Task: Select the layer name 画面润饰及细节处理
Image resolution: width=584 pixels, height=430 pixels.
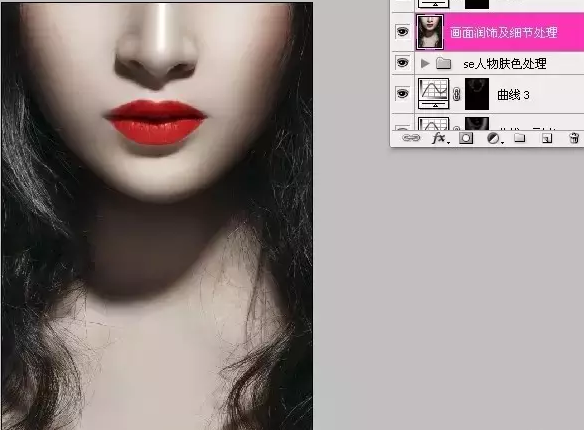Action: click(x=504, y=33)
